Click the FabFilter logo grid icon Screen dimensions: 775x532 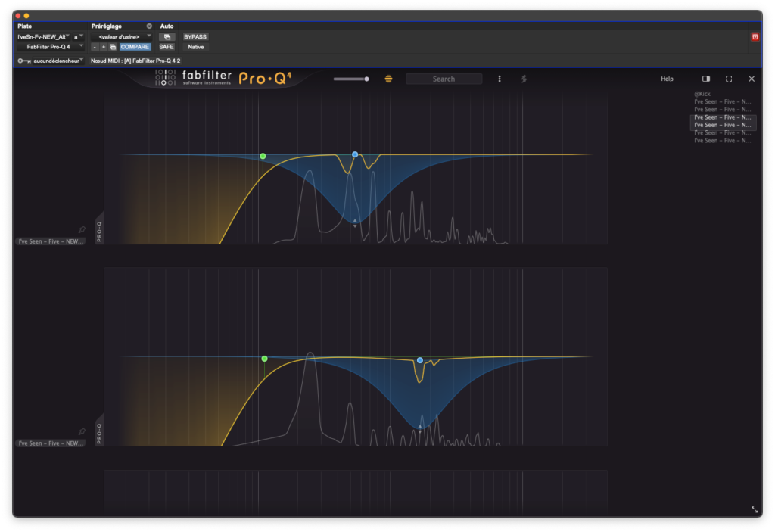pyautogui.click(x=165, y=78)
